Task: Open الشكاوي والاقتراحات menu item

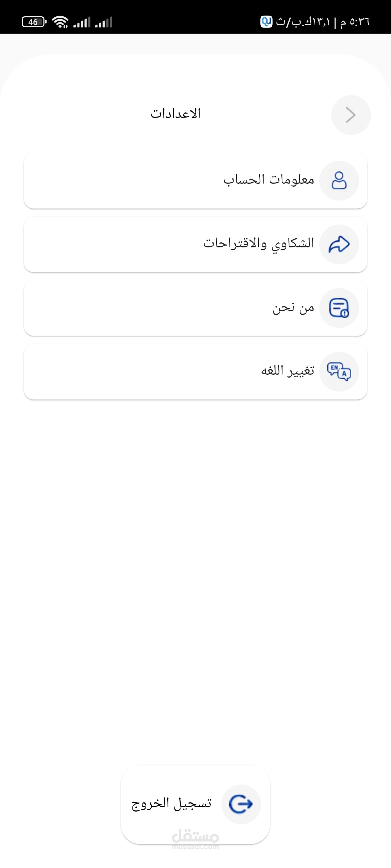Action: 258,244
